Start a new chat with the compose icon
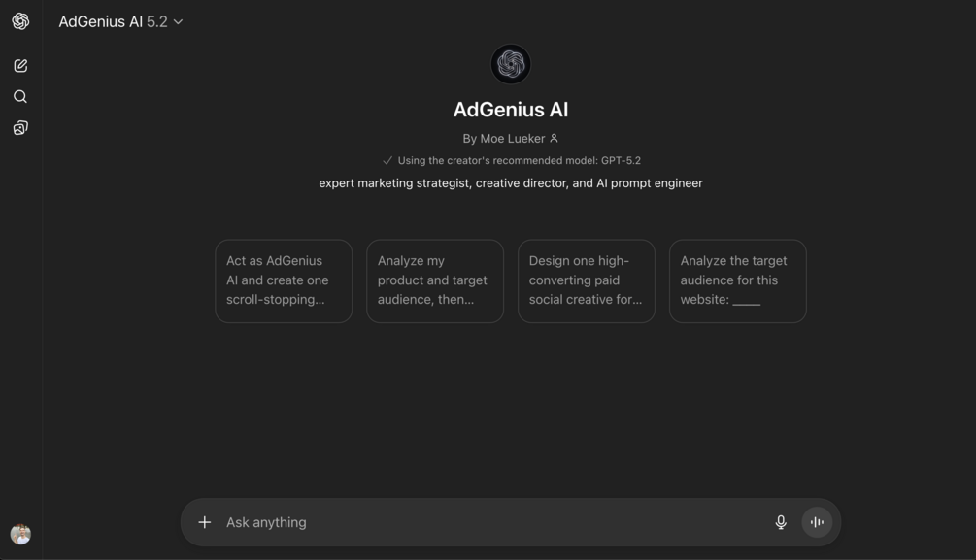This screenshot has width=976, height=560. [20, 65]
